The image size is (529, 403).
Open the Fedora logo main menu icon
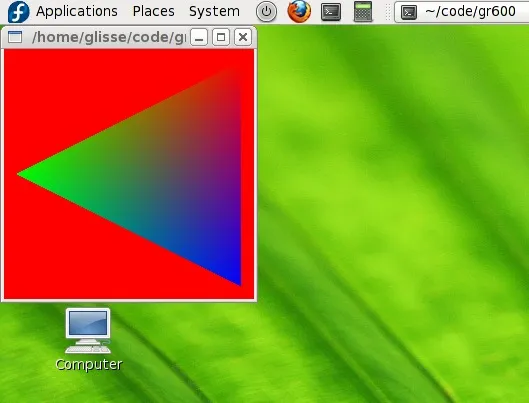point(18,11)
